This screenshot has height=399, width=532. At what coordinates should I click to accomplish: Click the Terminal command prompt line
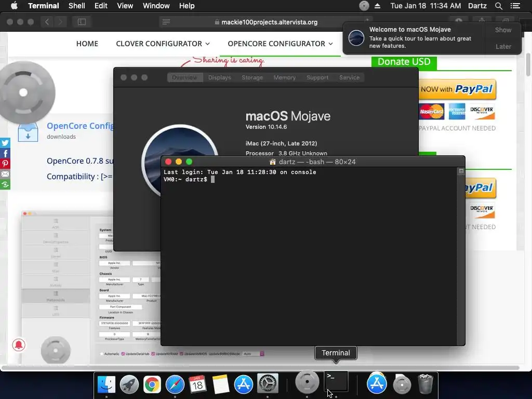point(189,179)
